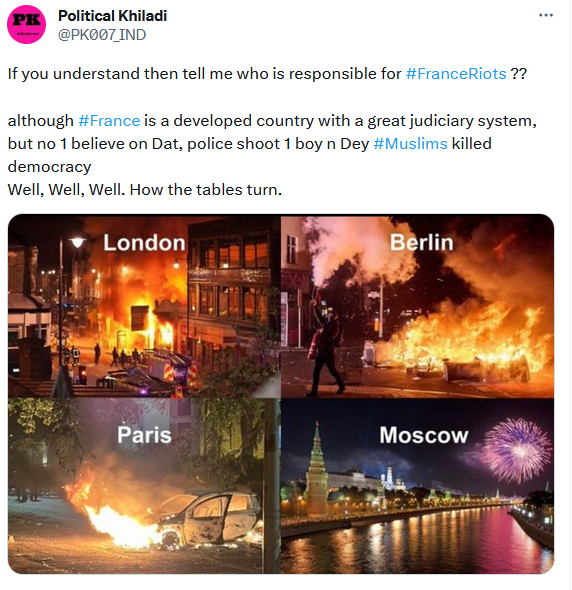Viewport: 572px width, 590px height.
Task: View the Moscow night river photo
Action: (x=417, y=486)
